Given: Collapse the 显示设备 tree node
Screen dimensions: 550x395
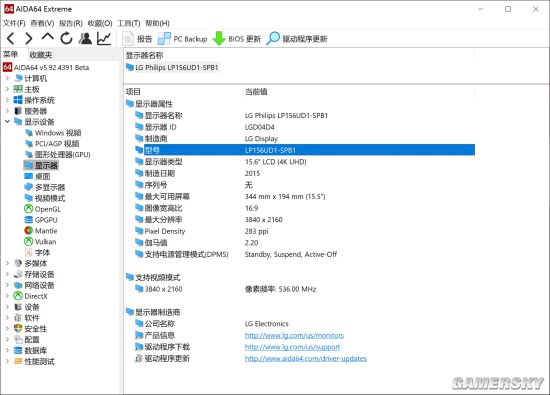Looking at the screenshot, I should (7, 122).
